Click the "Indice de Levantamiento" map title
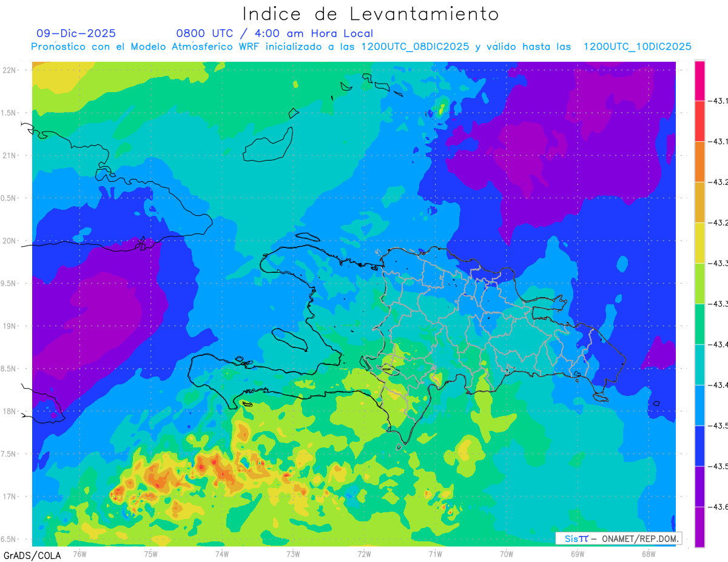The height and width of the screenshot is (562, 728). (x=371, y=14)
